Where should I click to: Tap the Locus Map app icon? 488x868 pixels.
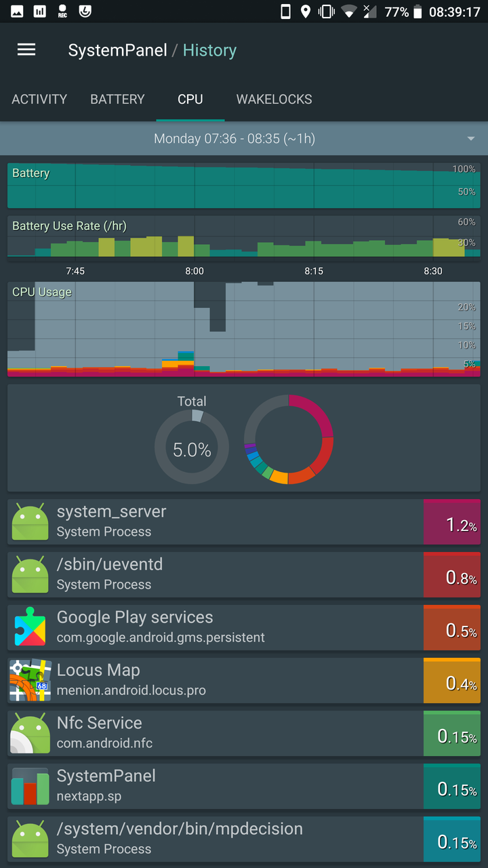pyautogui.click(x=30, y=680)
